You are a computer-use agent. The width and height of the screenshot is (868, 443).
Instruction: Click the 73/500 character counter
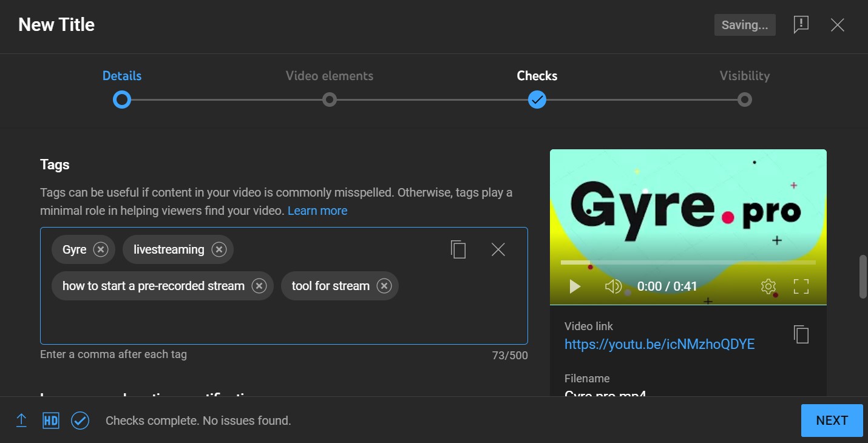[510, 356]
